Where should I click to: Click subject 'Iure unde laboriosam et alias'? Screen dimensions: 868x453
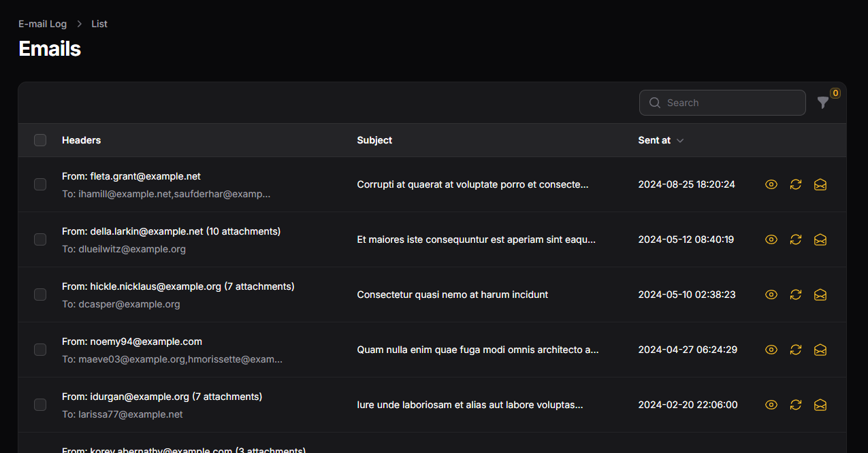(470, 405)
